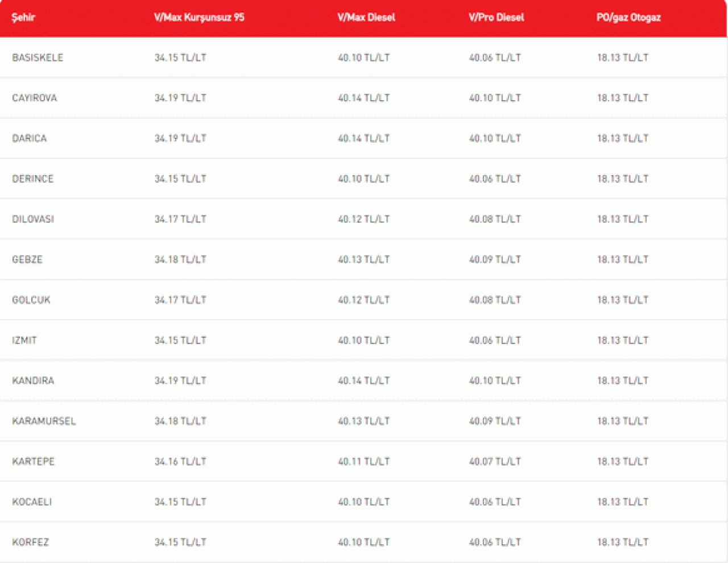The width and height of the screenshot is (728, 563).
Task: Select the DARICA city name
Action: (x=30, y=138)
